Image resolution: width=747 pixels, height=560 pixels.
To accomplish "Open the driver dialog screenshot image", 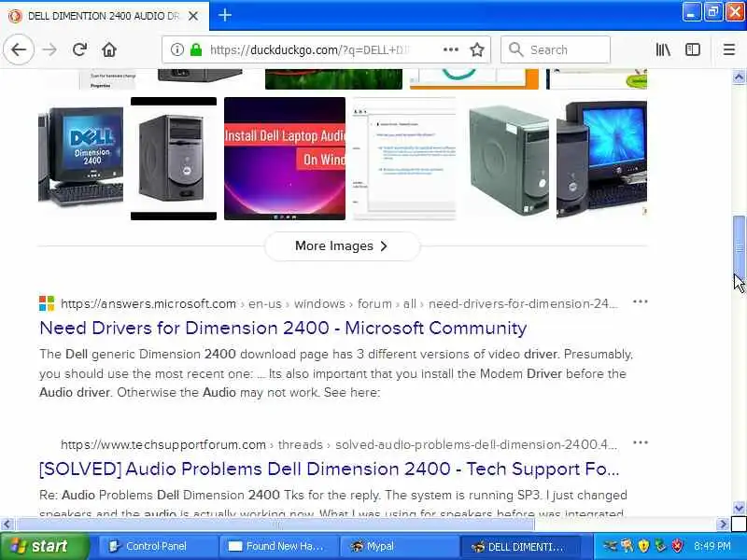I will pos(404,159).
